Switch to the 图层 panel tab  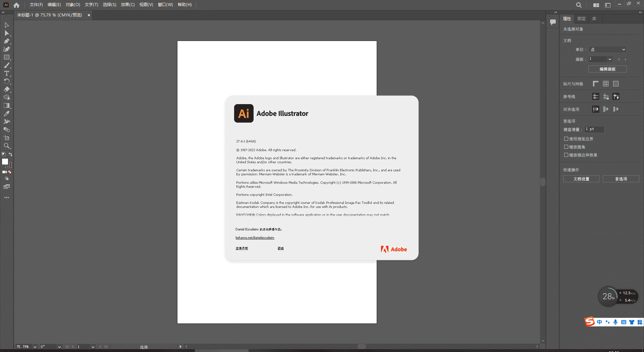(581, 19)
